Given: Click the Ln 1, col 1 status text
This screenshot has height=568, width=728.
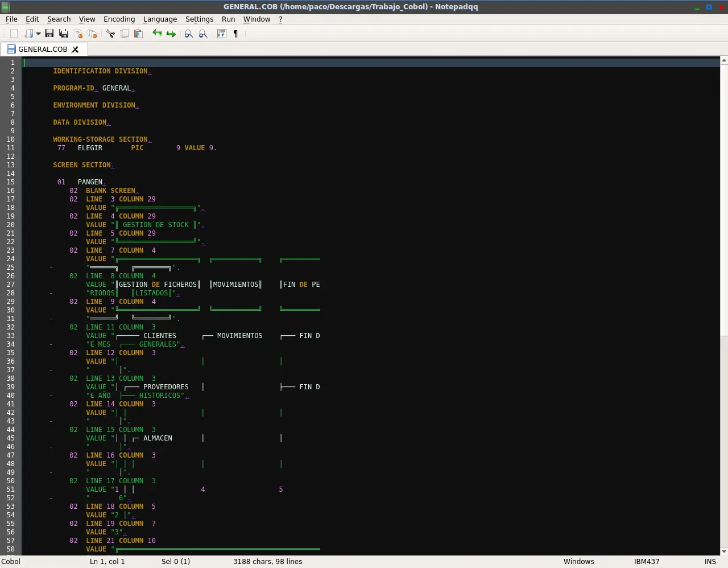Looking at the screenshot, I should [107, 561].
